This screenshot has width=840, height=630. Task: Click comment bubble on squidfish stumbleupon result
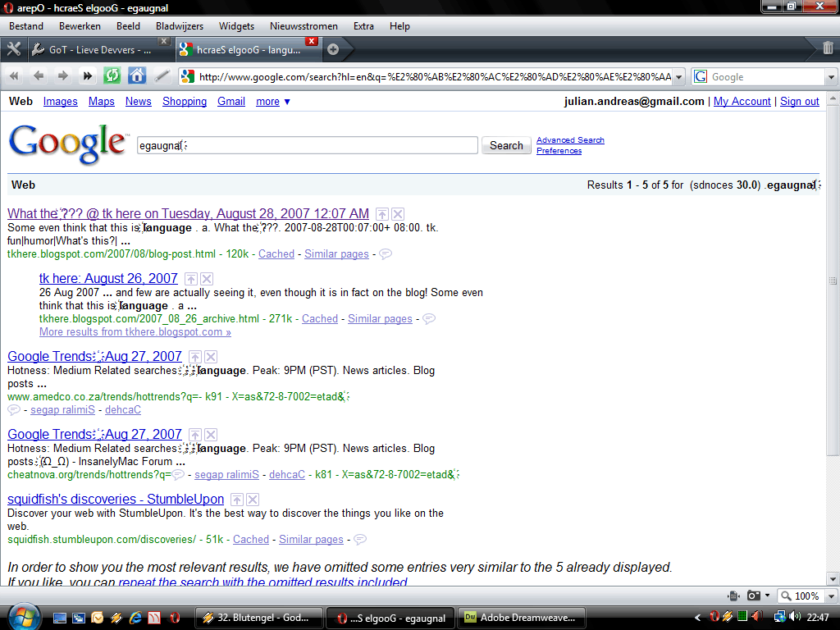pyautogui.click(x=360, y=540)
